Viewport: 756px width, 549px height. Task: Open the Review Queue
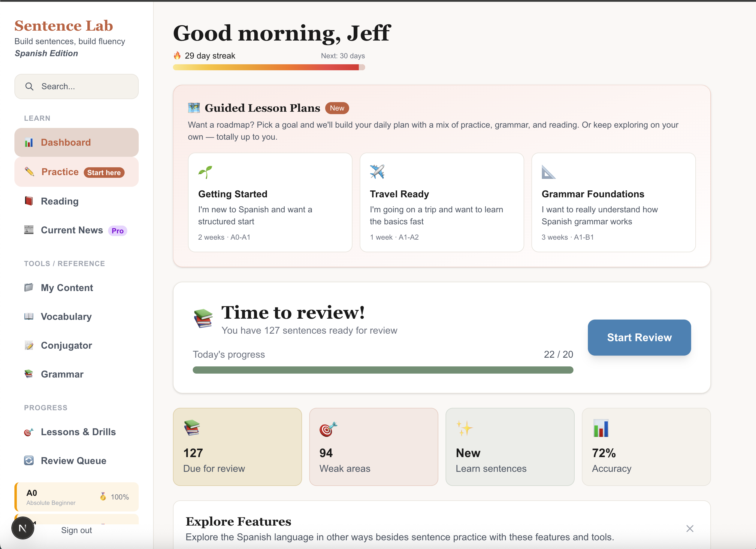pyautogui.click(x=76, y=461)
